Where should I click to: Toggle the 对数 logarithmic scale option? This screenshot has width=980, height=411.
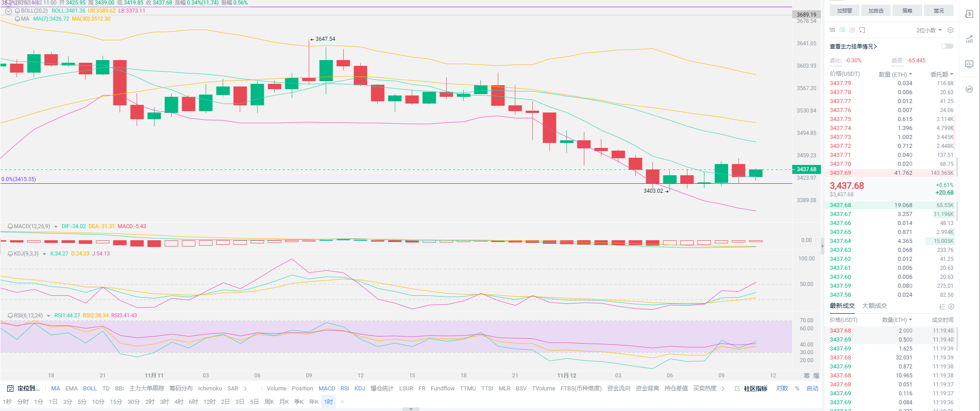[782, 389]
